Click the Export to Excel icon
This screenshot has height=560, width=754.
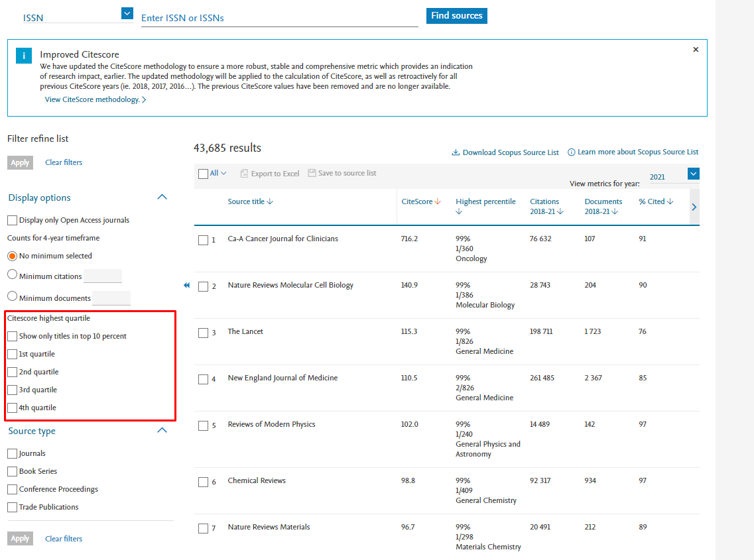(x=244, y=174)
